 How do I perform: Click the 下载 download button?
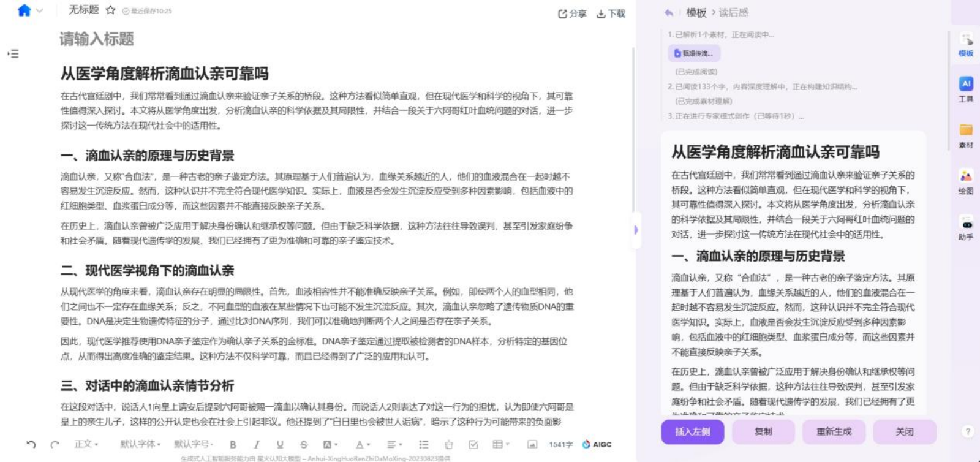611,13
